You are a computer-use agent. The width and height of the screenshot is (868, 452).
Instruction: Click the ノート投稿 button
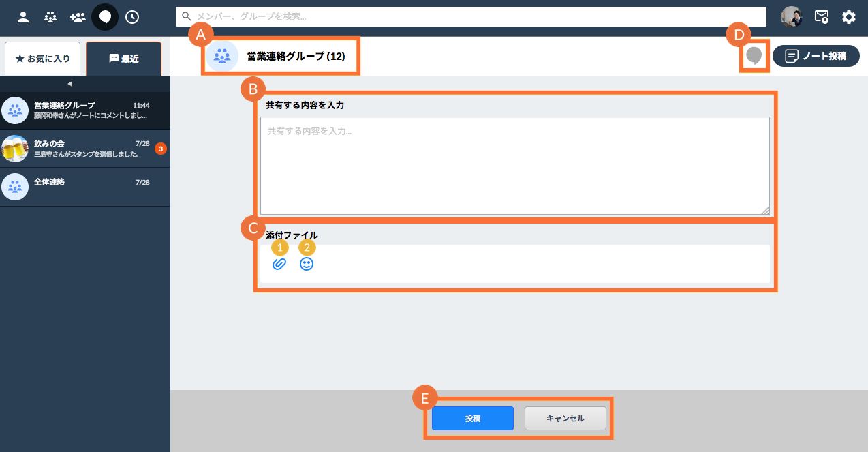(x=816, y=56)
